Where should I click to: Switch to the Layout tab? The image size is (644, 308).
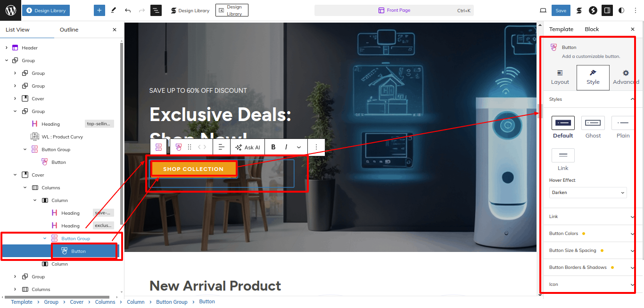point(560,78)
